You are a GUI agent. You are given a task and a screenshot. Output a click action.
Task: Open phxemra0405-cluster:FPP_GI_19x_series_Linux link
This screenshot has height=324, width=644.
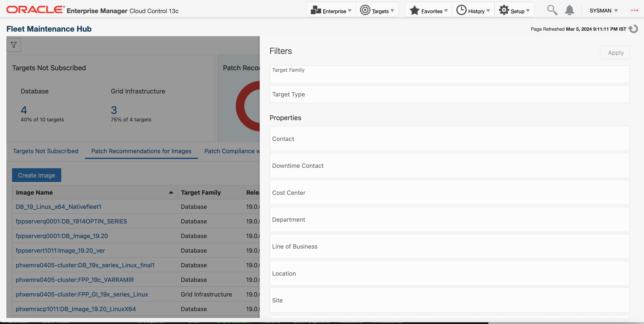[82, 294]
